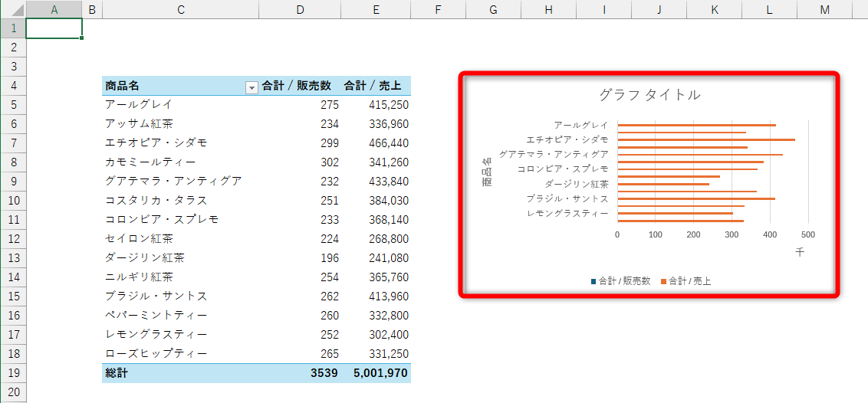Click the 合計 / 売上 header cell
Viewport: 868px width, 403px height.
(376, 86)
